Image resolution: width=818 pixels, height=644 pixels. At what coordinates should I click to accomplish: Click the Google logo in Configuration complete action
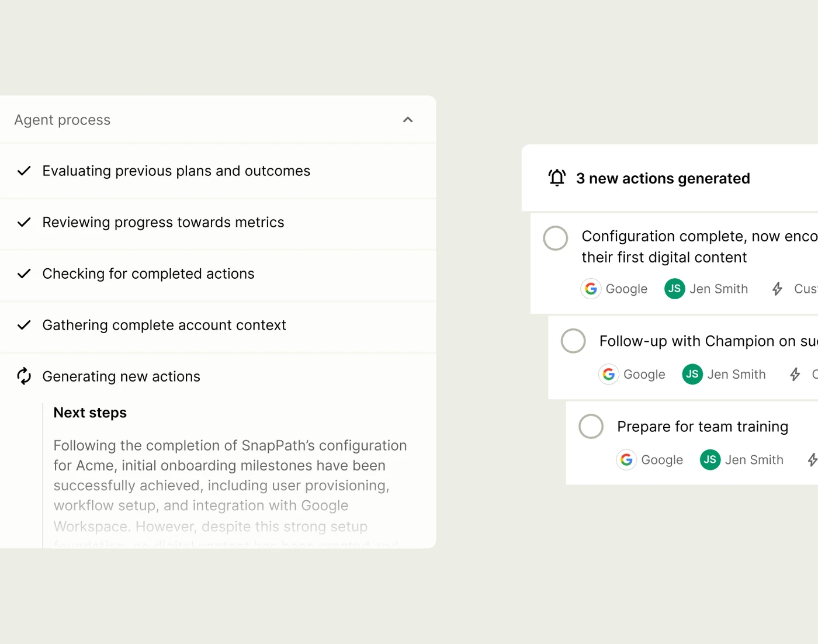(591, 289)
